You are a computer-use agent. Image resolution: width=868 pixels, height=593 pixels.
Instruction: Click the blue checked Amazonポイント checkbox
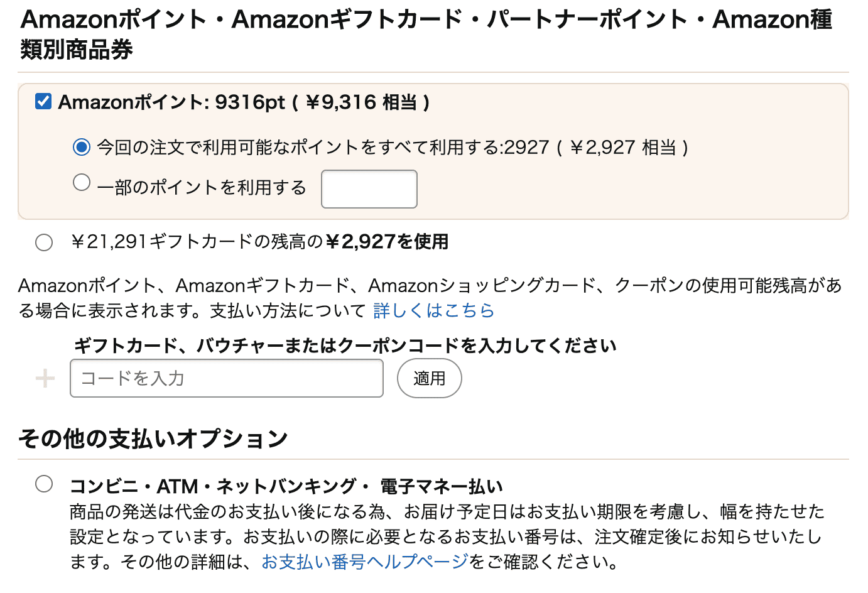click(42, 101)
